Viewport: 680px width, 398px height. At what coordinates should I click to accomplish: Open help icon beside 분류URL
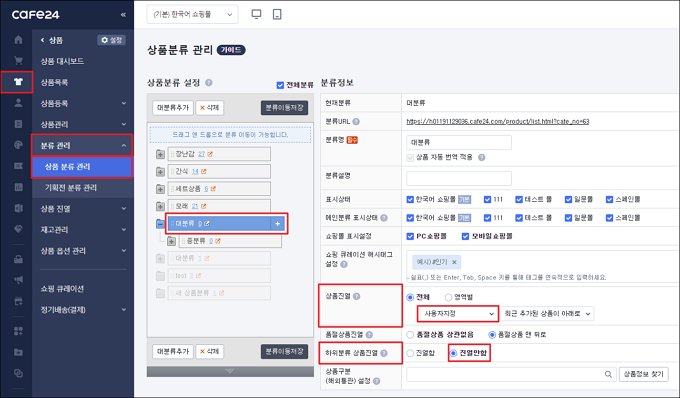click(x=356, y=121)
